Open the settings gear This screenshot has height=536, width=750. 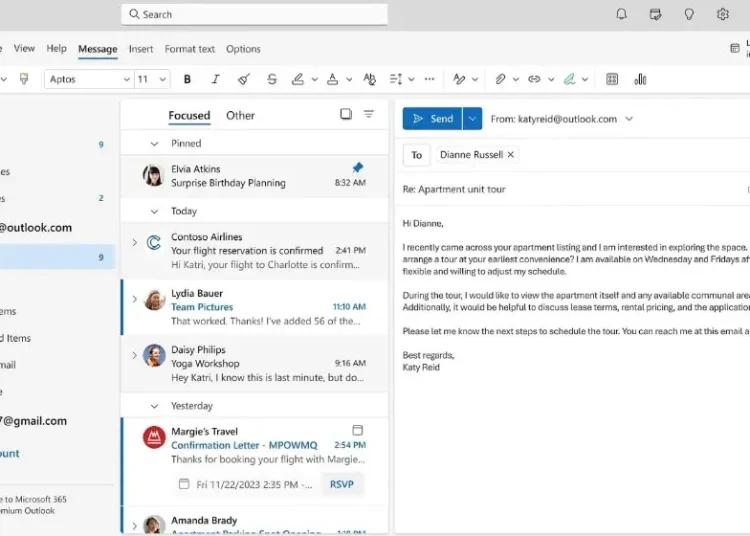[723, 14]
